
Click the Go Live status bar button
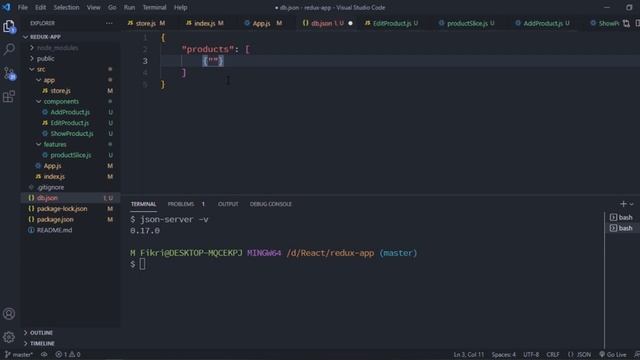coord(613,355)
